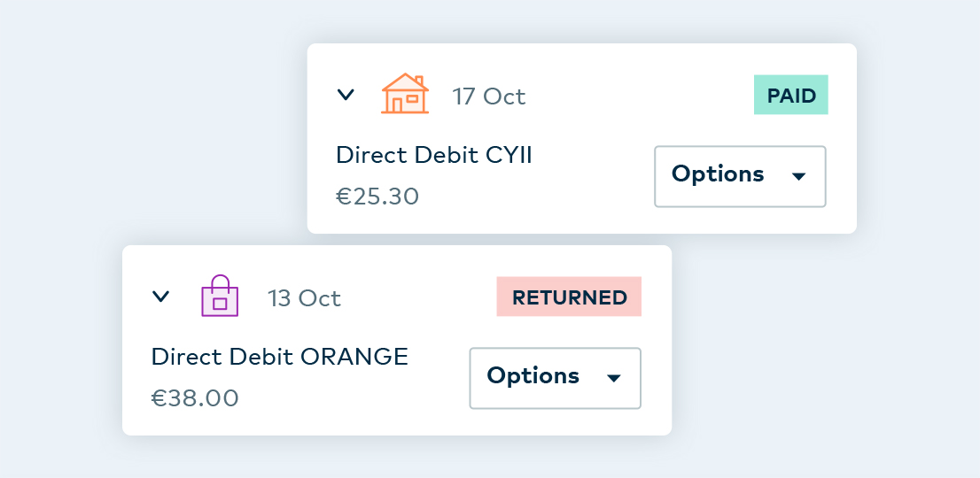Screen dimensions: 980x478
Task: Select the Direct Debit ORANGE title
Action: pyautogui.click(x=279, y=357)
